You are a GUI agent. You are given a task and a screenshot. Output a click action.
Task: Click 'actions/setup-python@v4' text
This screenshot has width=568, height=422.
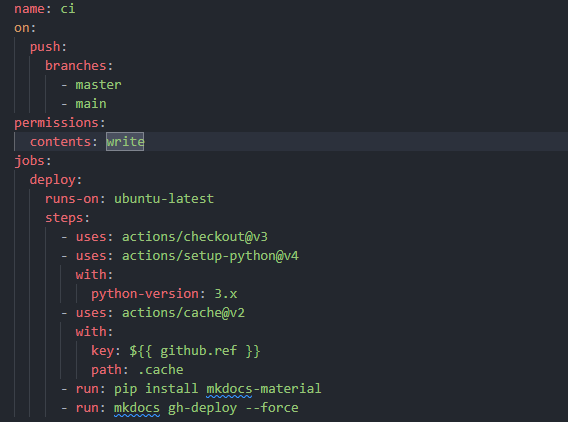210,256
